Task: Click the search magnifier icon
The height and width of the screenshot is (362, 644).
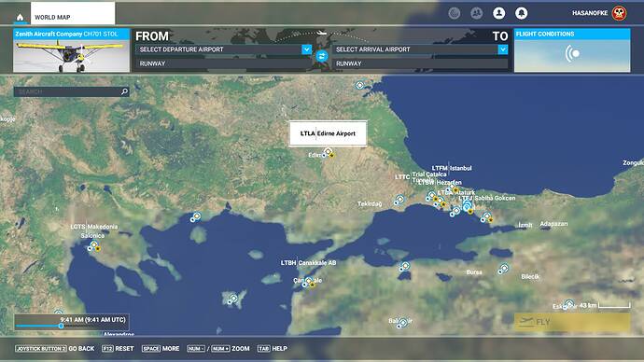Action: pos(124,91)
